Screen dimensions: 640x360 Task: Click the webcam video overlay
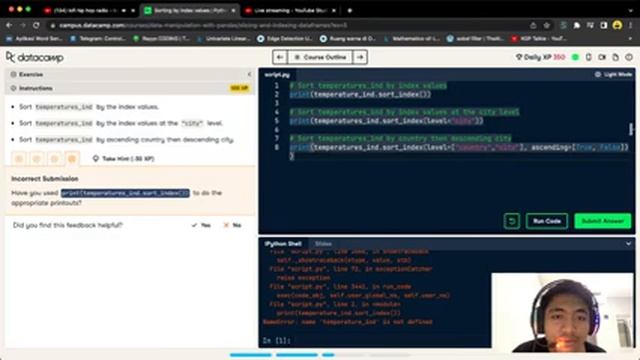(x=562, y=313)
